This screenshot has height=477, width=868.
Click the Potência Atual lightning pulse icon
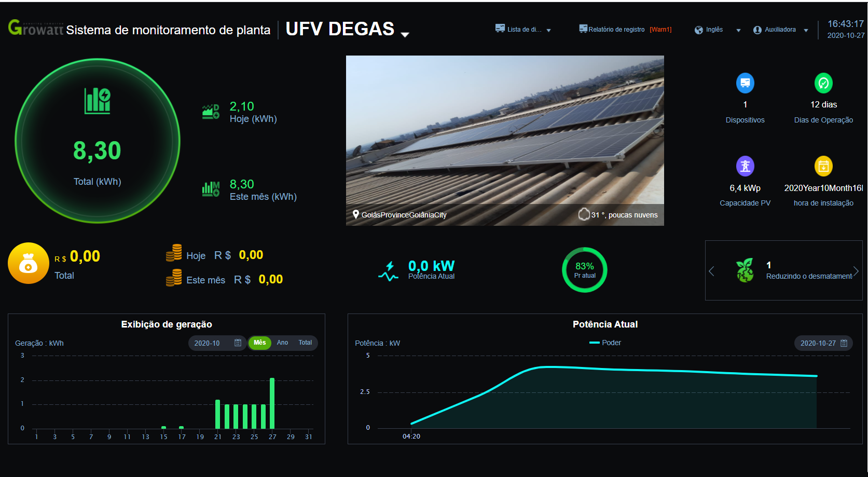[x=388, y=271]
